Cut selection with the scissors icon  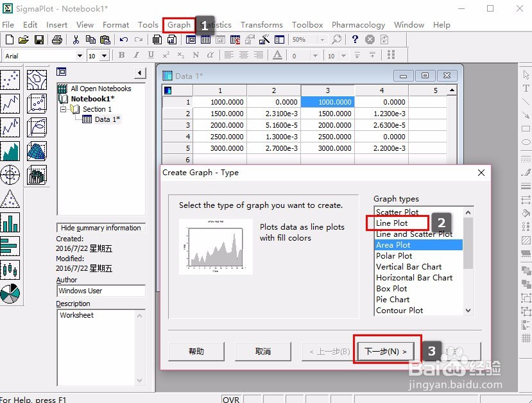coord(76,40)
